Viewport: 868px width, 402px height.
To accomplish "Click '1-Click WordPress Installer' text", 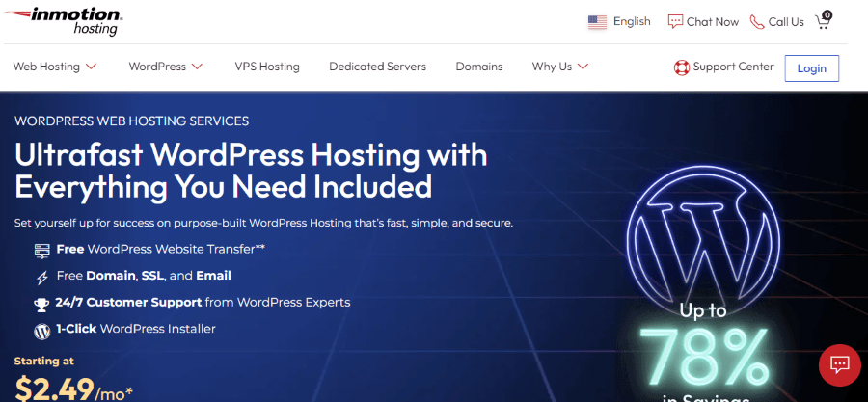I will 136,329.
